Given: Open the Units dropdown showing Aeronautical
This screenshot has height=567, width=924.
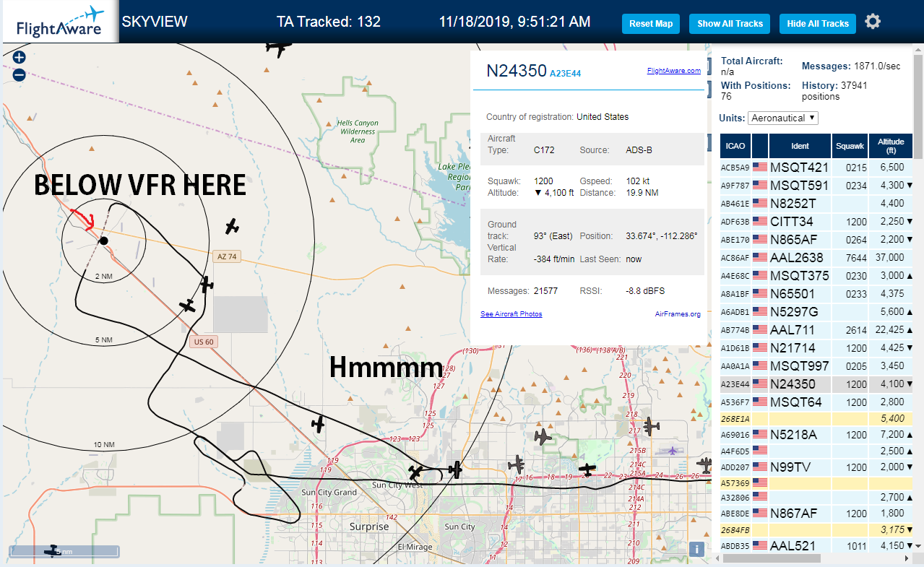Looking at the screenshot, I should [x=783, y=118].
